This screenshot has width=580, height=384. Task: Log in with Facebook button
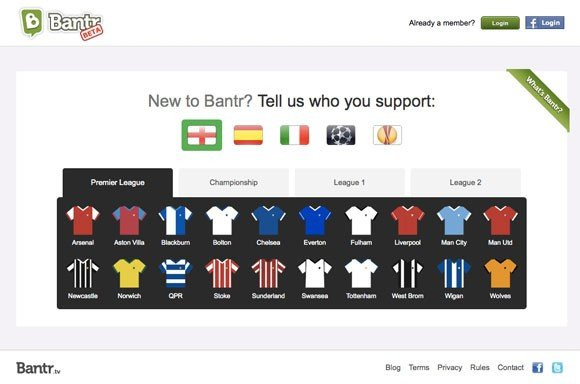(544, 23)
